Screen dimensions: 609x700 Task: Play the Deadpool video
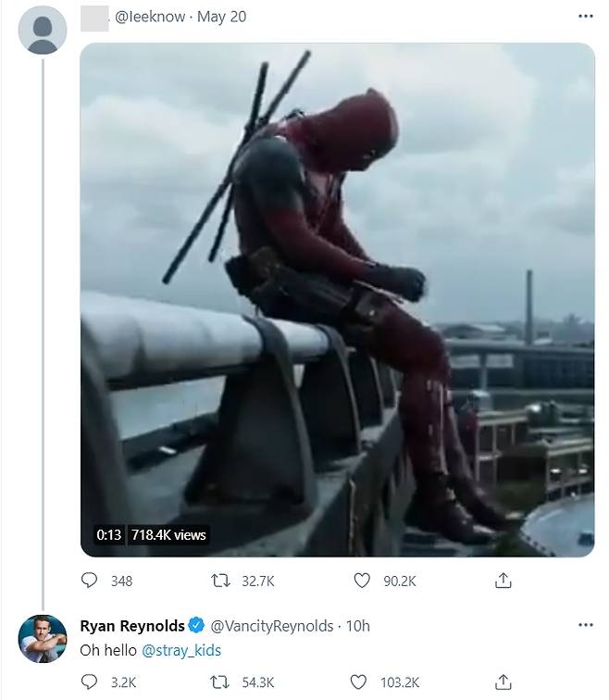tap(337, 299)
